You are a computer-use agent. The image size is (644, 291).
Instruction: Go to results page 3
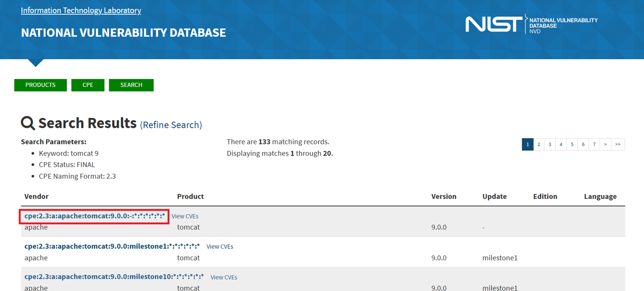tap(550, 144)
